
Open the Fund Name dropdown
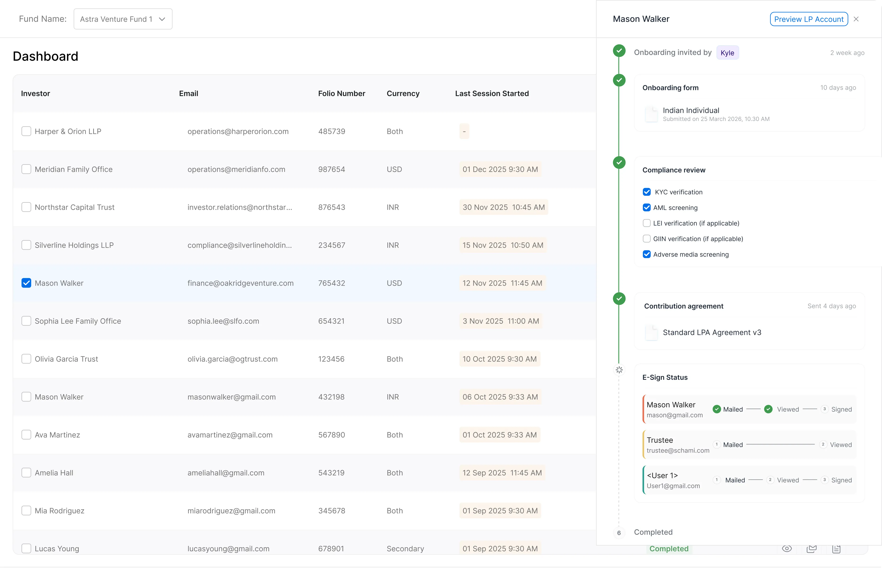click(x=123, y=19)
